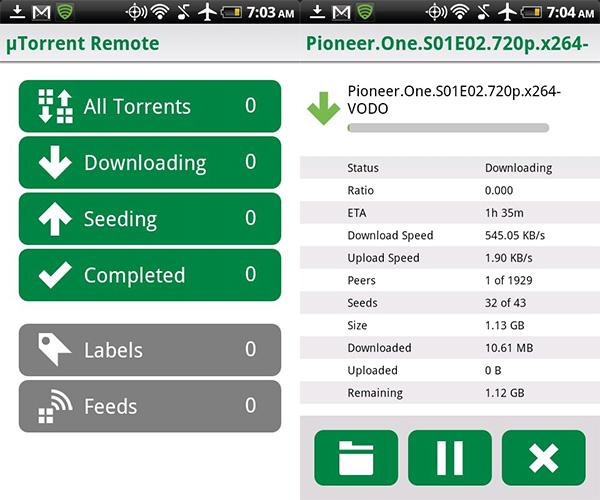Tap the 7:03 AM clock
Viewport: 600px width, 500px height.
tap(270, 13)
